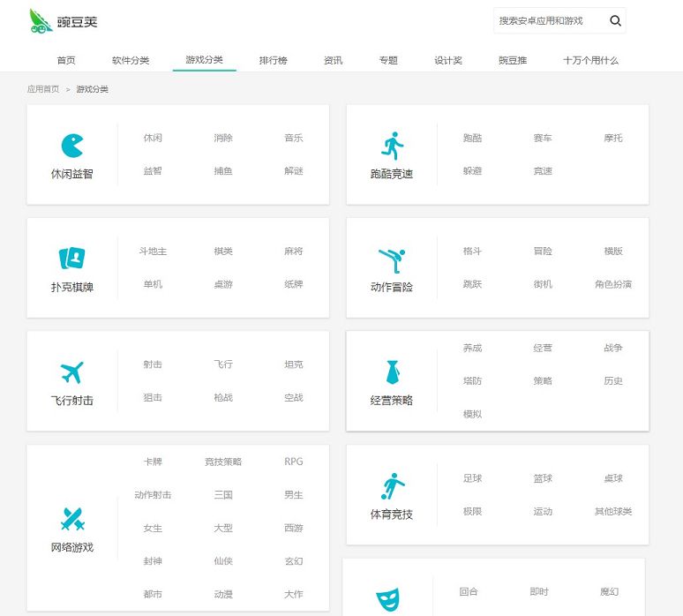Click the search magnifier icon
The height and width of the screenshot is (616, 683).
[x=615, y=21]
